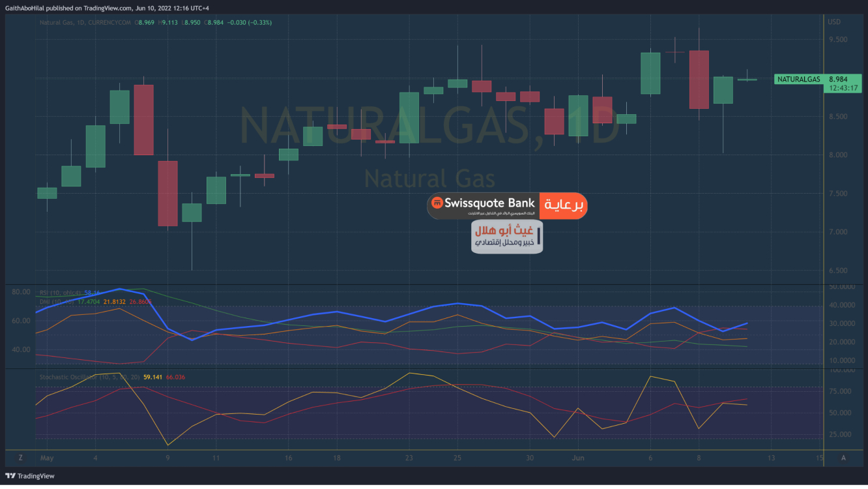Click stochastic value 59.141 in legend
This screenshot has width=868, height=489.
coord(153,377)
